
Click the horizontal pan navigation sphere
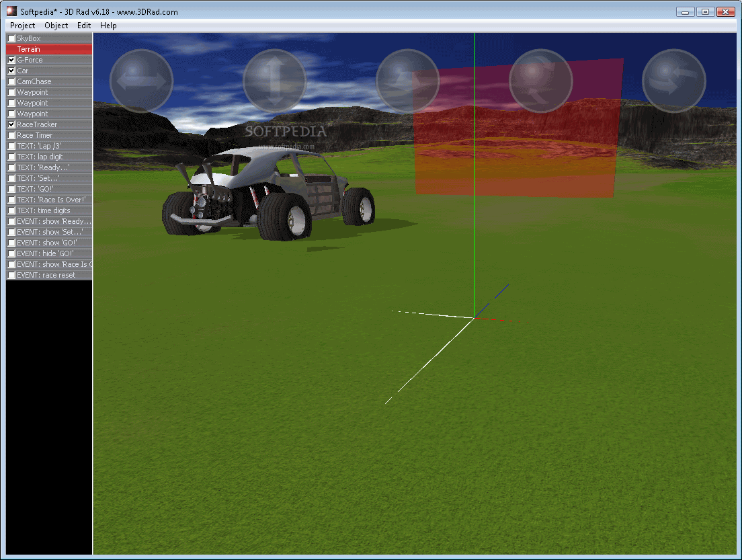[x=141, y=81]
